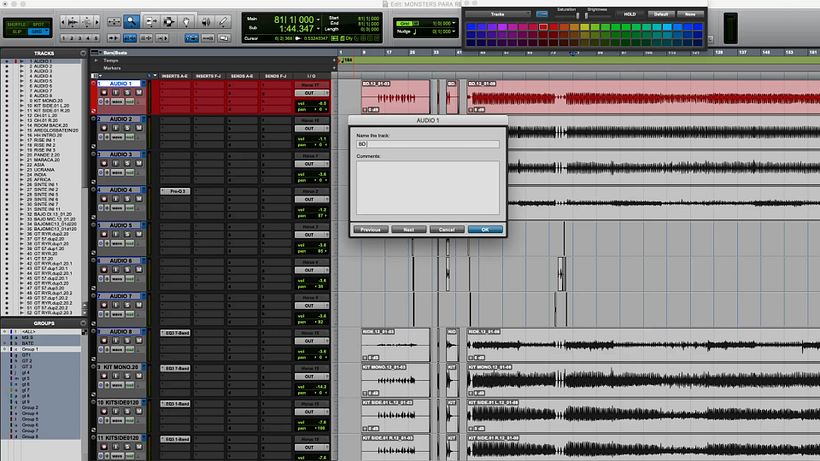The width and height of the screenshot is (820, 461).
Task: Open the Pro-Q 3 insert on AUDIO 4
Action: pos(175,191)
